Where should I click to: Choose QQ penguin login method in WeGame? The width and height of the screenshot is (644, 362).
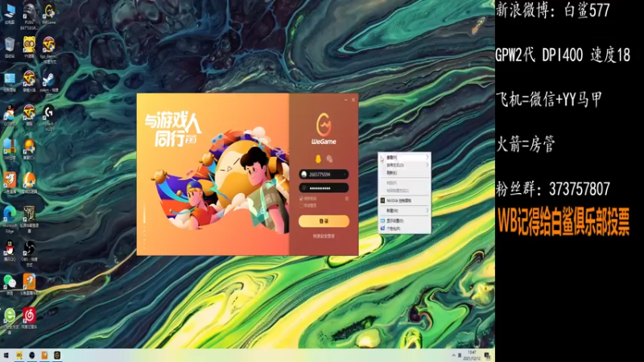(318, 158)
